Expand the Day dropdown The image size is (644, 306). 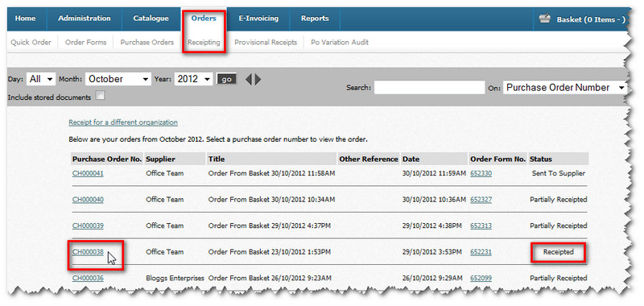41,79
